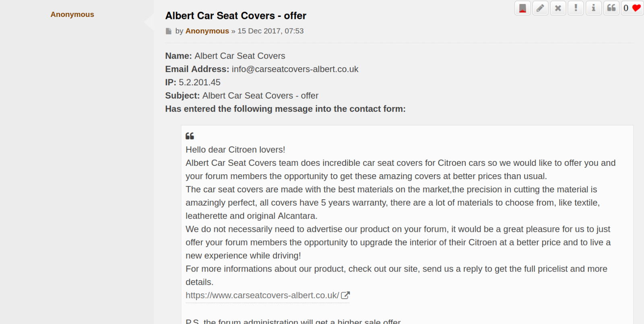View post information via the i icon

(593, 8)
